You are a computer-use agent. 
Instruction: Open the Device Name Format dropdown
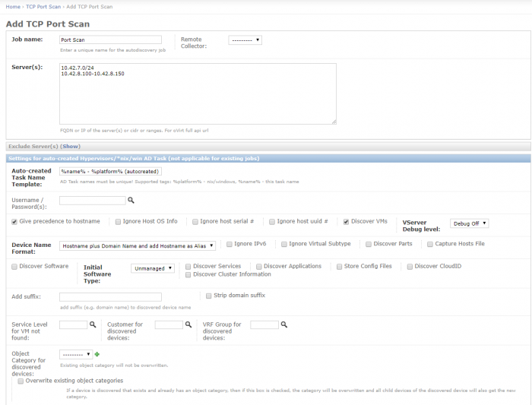point(138,246)
